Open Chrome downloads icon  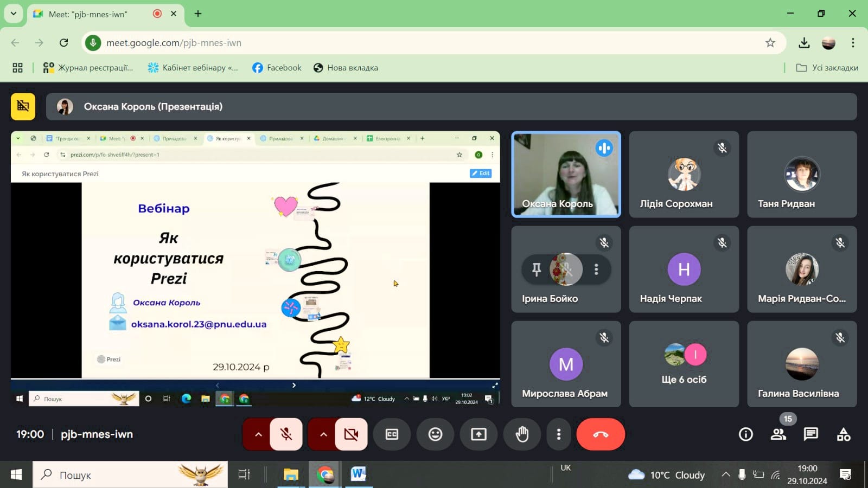pos(804,43)
